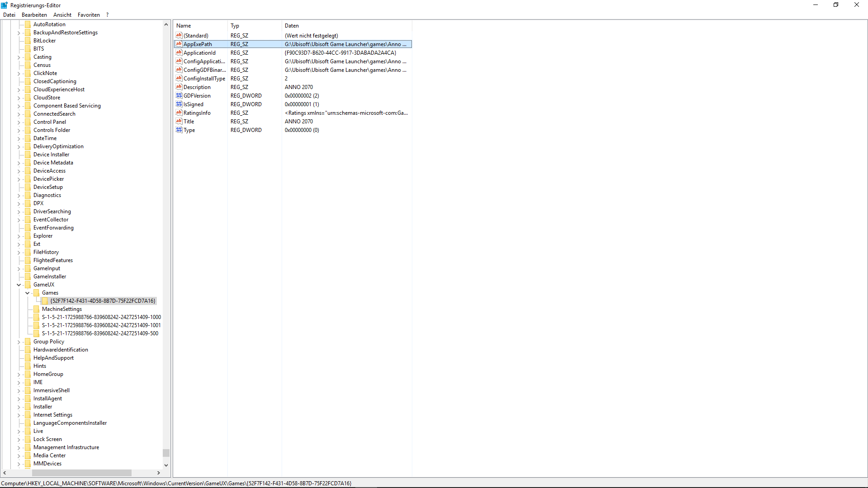Screen dimensions: 868x488
Task: Open the Favoriten menu
Action: [x=89, y=15]
